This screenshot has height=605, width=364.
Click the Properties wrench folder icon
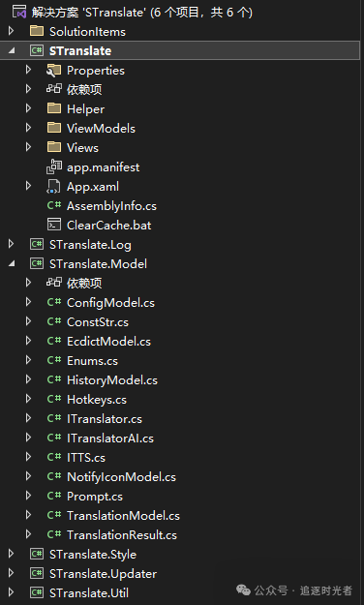(53, 70)
